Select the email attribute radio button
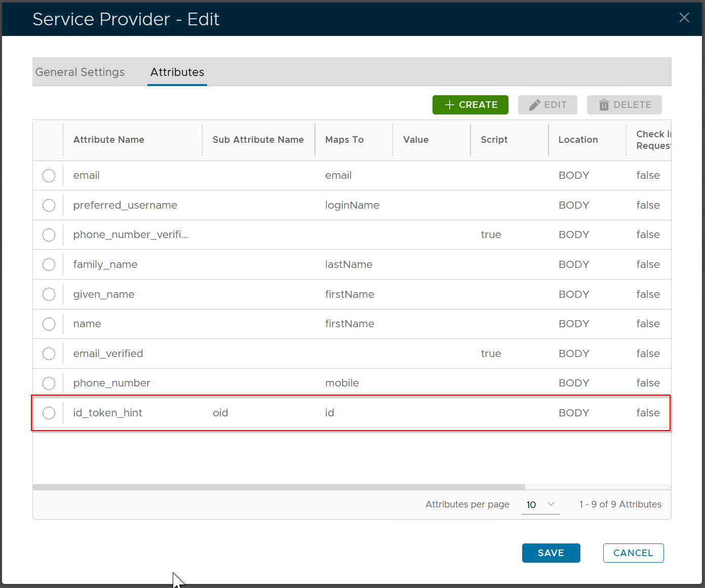The image size is (705, 588). (x=49, y=176)
